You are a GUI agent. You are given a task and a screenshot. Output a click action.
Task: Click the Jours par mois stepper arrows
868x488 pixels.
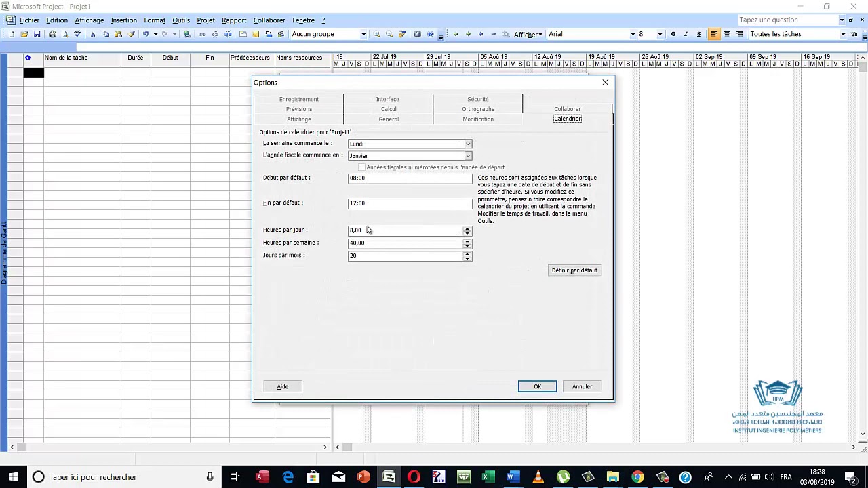pos(467,256)
